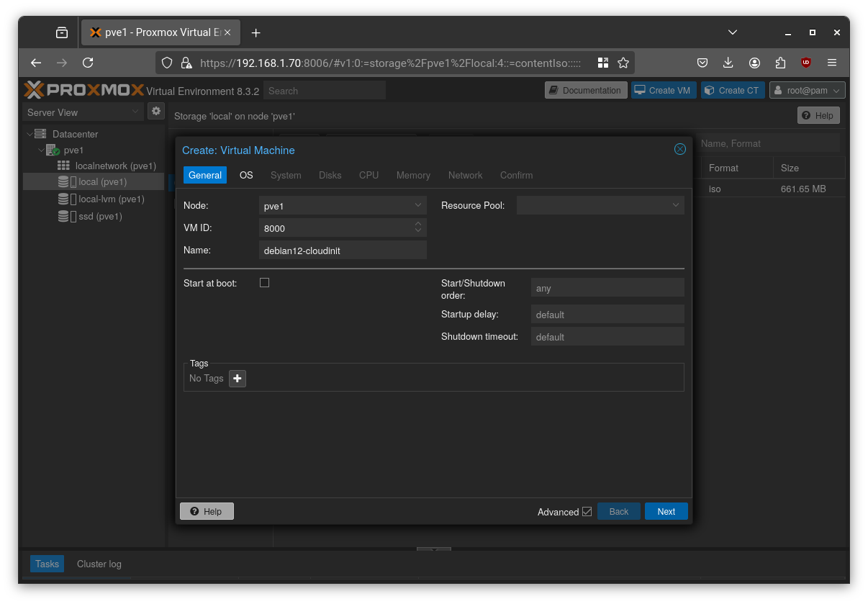Add a tag using the plus icon
868x604 pixels.
point(238,378)
